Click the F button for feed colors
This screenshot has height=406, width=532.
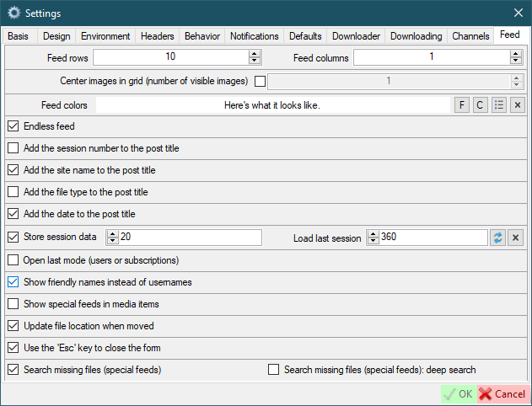coord(462,105)
